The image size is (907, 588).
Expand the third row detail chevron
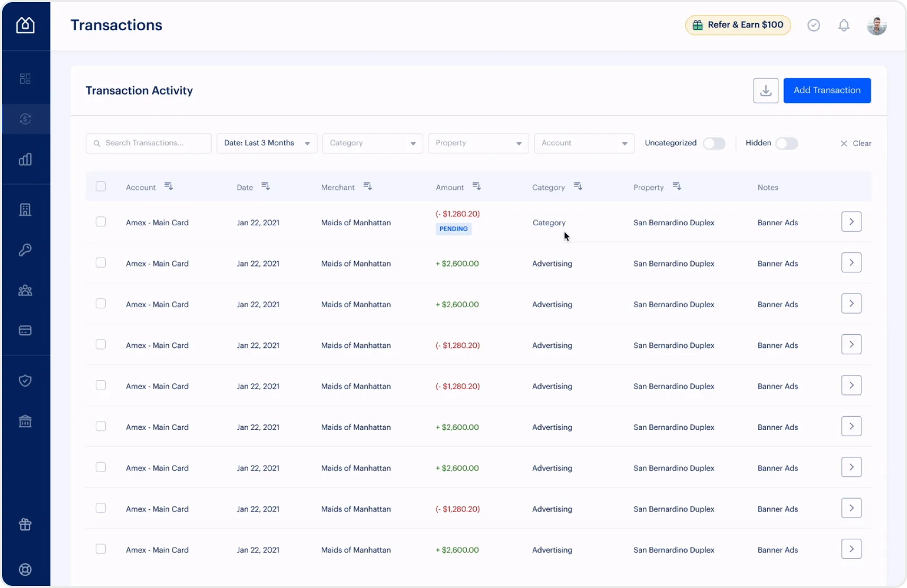851,304
